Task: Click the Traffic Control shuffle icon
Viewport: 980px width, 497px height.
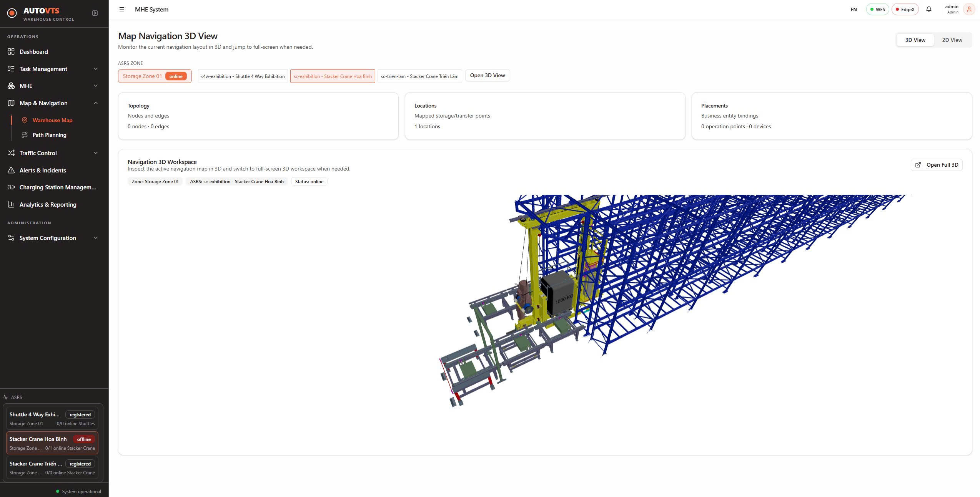Action: [x=11, y=153]
